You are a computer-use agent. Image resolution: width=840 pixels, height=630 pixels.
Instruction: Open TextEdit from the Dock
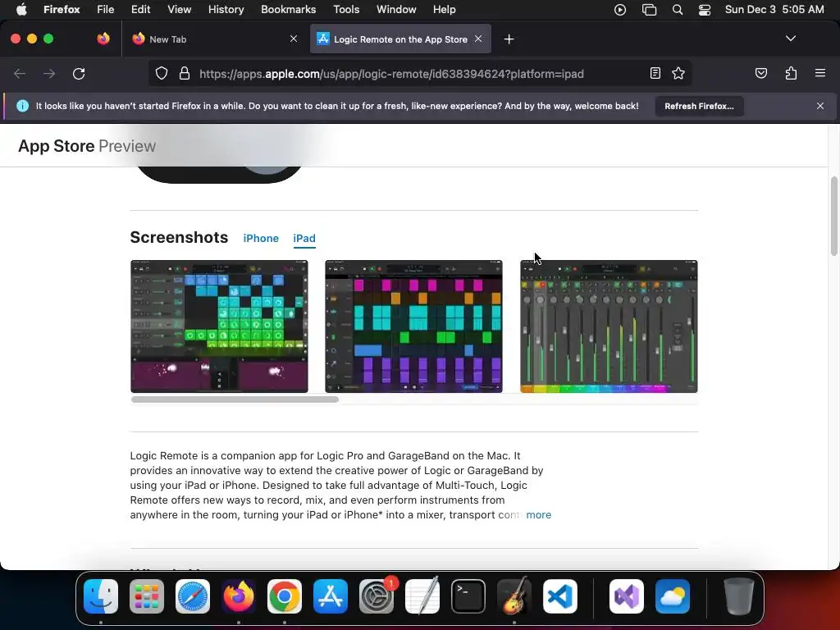coord(422,596)
